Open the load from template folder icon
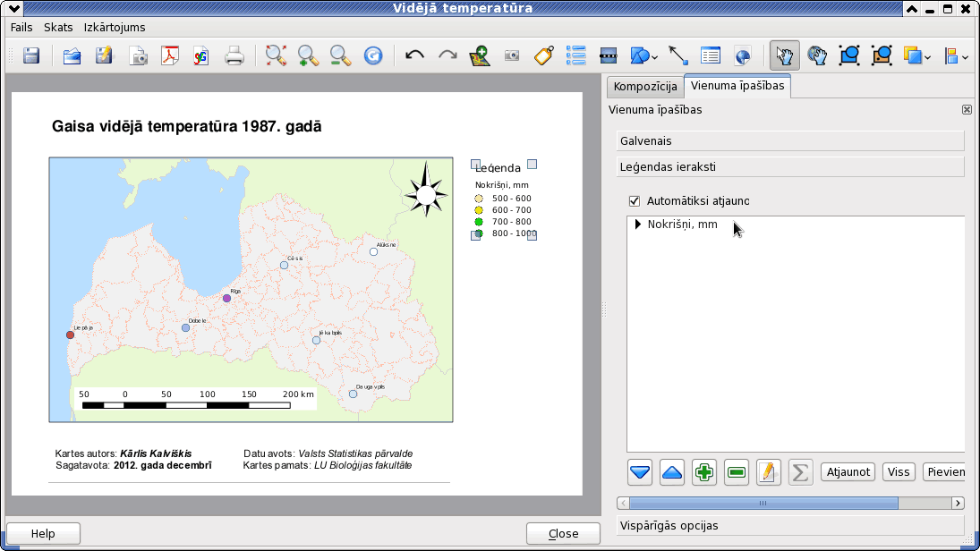The width and height of the screenshot is (980, 551). click(72, 56)
